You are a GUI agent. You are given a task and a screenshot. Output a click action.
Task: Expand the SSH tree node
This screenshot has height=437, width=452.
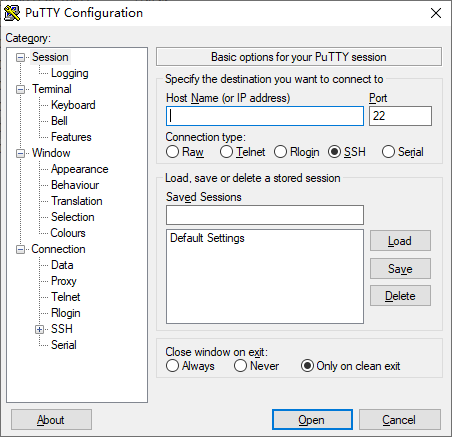pyautogui.click(x=39, y=329)
